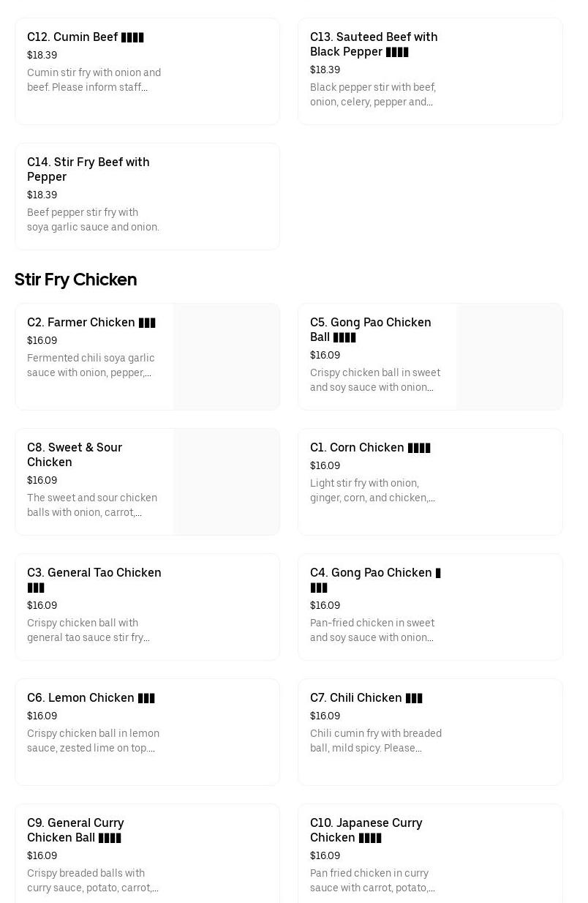Open C2. Farmer Chicken photo placeholder
Image resolution: width=588 pixels, height=903 pixels.
tap(227, 357)
